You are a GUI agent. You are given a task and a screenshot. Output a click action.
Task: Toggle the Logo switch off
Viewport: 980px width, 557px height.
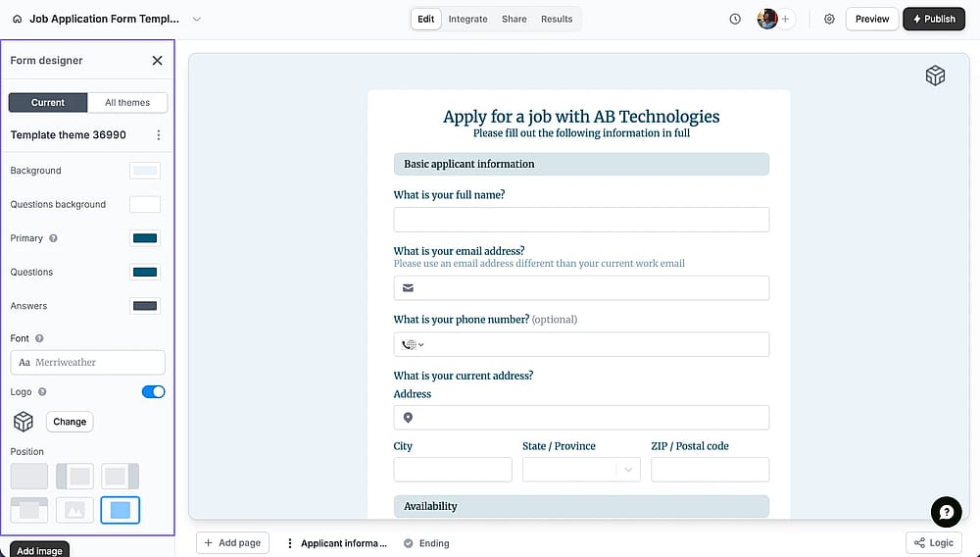tap(153, 392)
